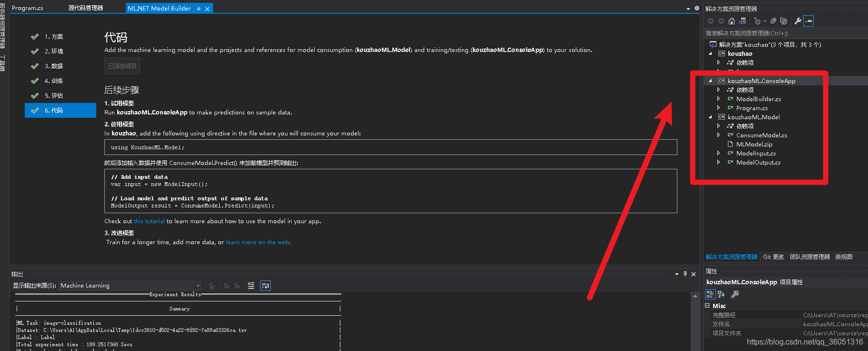Select MLModel.zip file in tree

pos(754,144)
